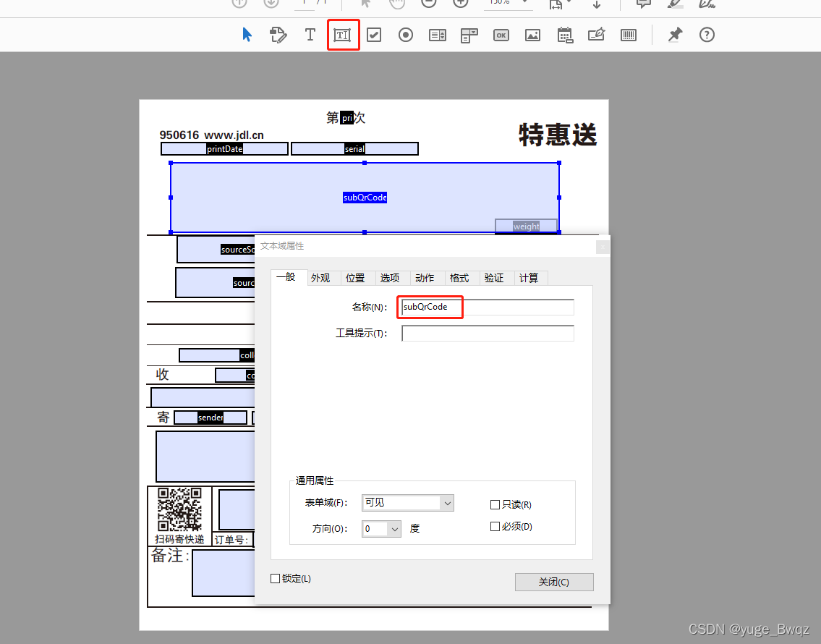Select the coll form field
821x644 pixels.
coord(217,355)
